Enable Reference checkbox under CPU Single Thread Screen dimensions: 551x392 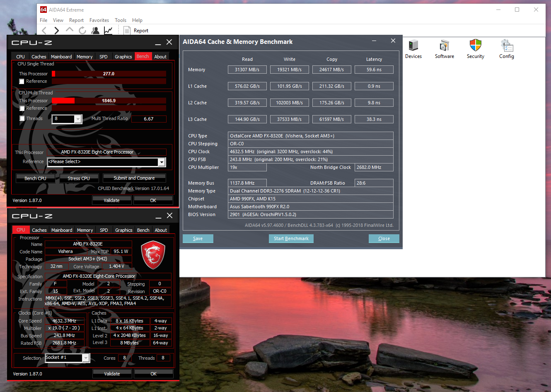point(22,82)
